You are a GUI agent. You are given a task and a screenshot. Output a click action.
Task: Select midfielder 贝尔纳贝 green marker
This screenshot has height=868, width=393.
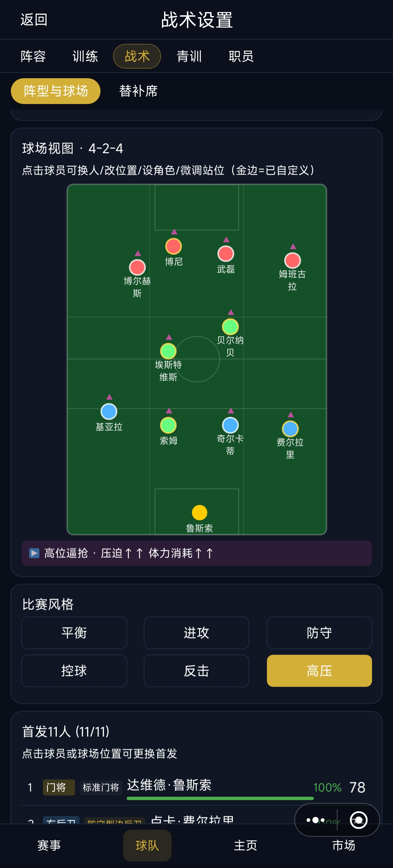tap(230, 327)
